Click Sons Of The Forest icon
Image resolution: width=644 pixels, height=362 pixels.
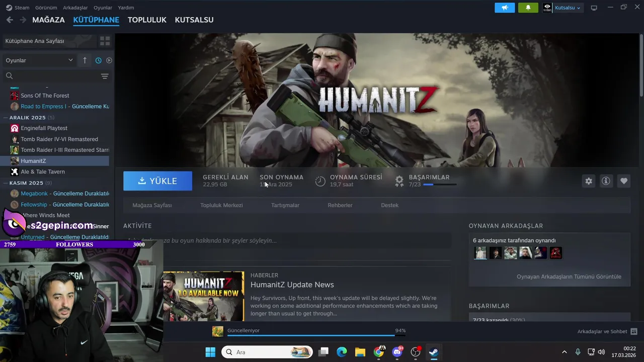15,96
